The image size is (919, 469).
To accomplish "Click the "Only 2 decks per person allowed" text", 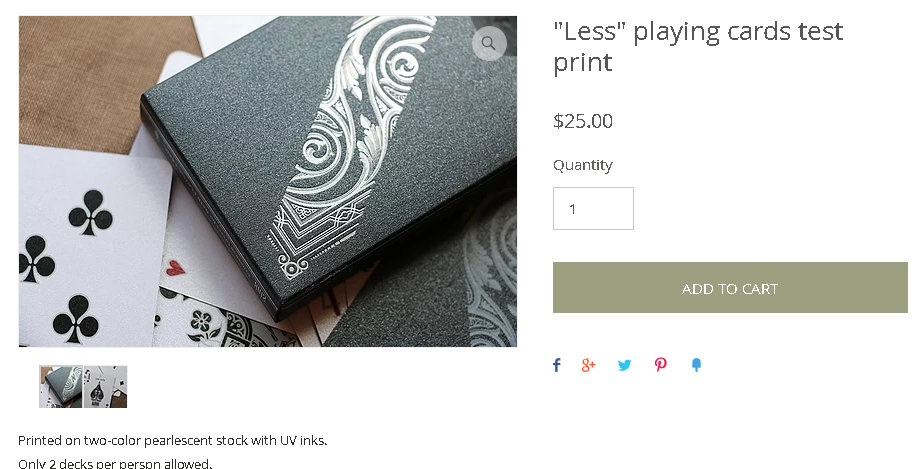I will [115, 463].
